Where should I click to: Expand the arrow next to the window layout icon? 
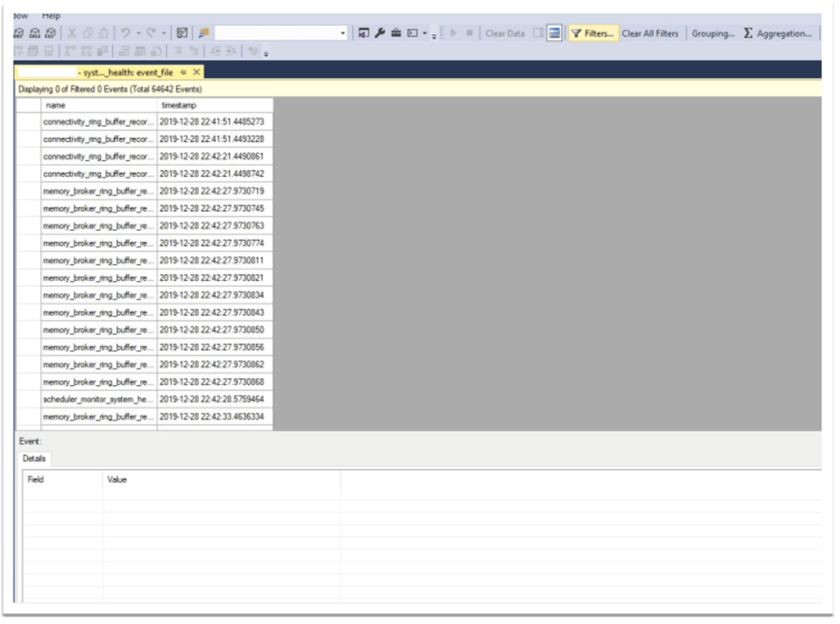coord(425,33)
